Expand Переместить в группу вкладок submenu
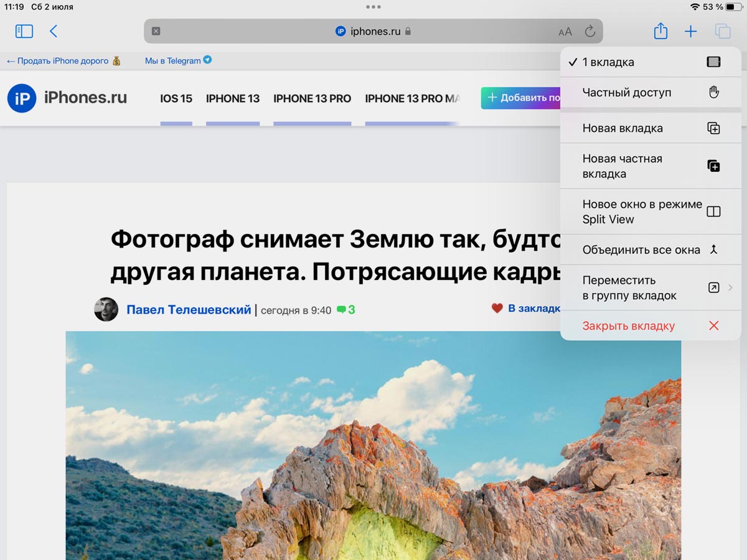Screen dimensions: 747x560 tap(651, 287)
